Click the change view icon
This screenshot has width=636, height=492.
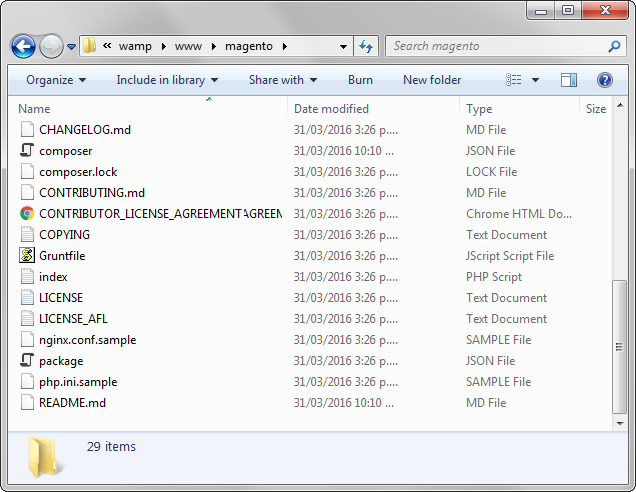click(514, 80)
